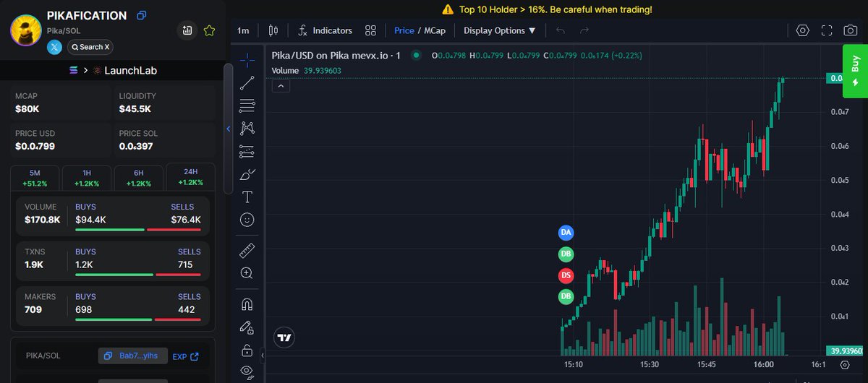
Task: Select the long position forecasting tool
Action: tap(247, 151)
